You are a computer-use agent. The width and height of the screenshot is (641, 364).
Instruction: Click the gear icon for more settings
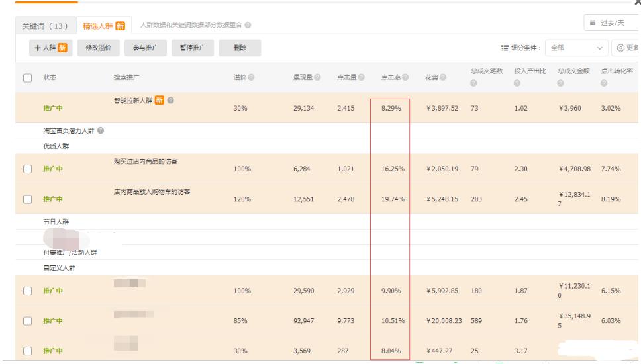click(x=620, y=48)
